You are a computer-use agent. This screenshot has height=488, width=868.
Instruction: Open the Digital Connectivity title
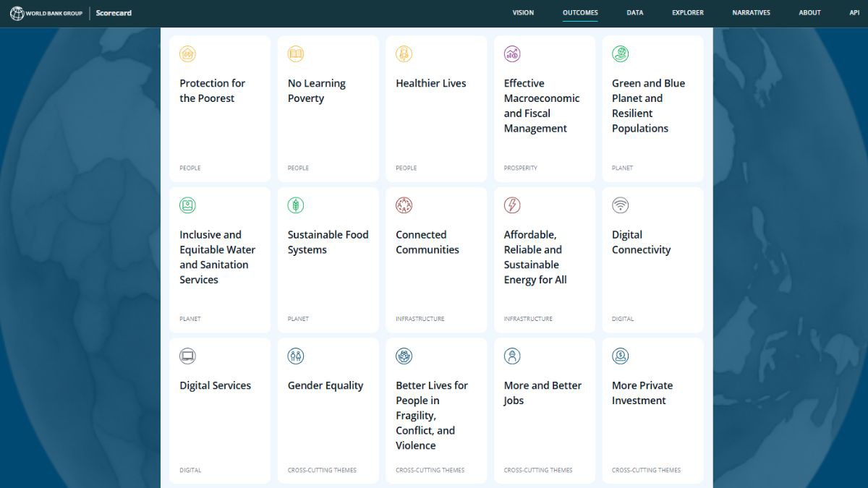[x=642, y=242]
